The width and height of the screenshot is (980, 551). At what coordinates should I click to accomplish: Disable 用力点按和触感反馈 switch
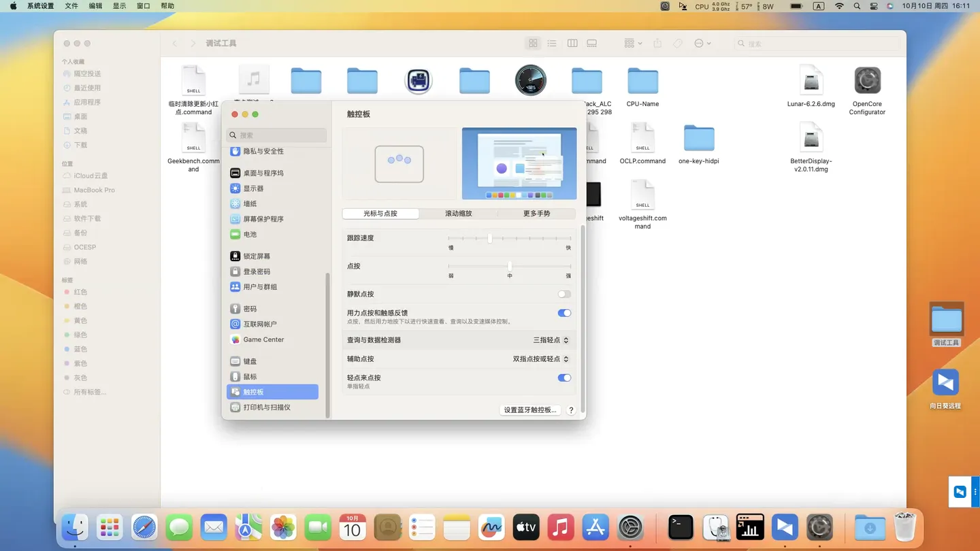[x=563, y=314]
